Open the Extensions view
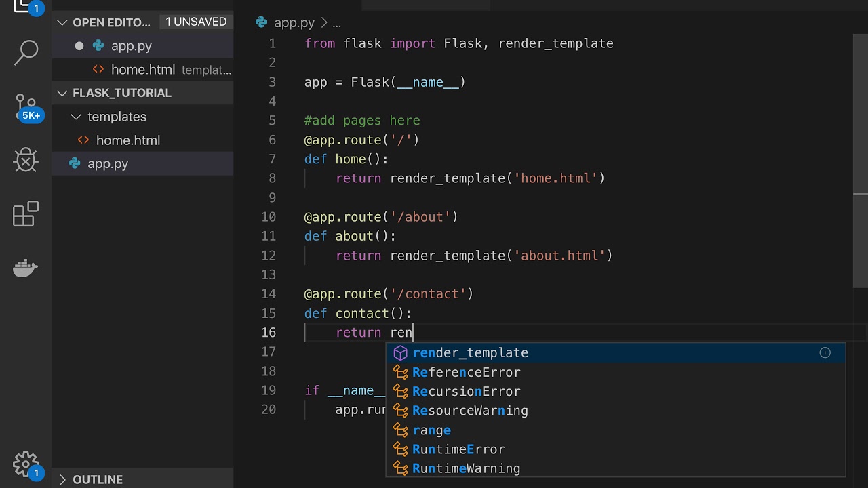This screenshot has width=868, height=488. point(26,214)
